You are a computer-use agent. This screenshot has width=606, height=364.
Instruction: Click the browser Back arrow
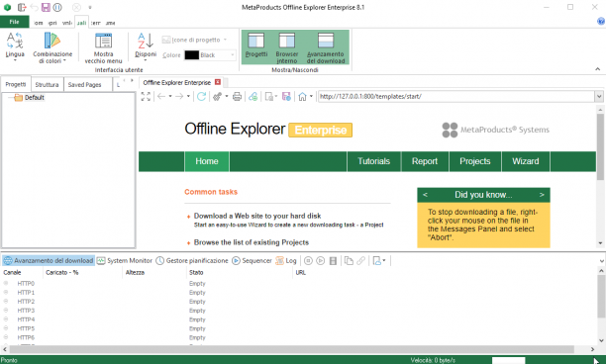click(161, 97)
